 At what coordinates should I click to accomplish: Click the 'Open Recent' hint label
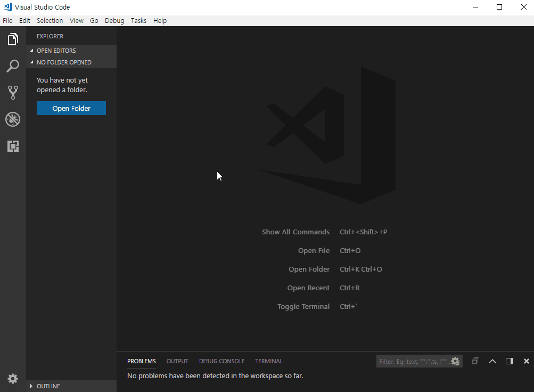click(x=308, y=288)
